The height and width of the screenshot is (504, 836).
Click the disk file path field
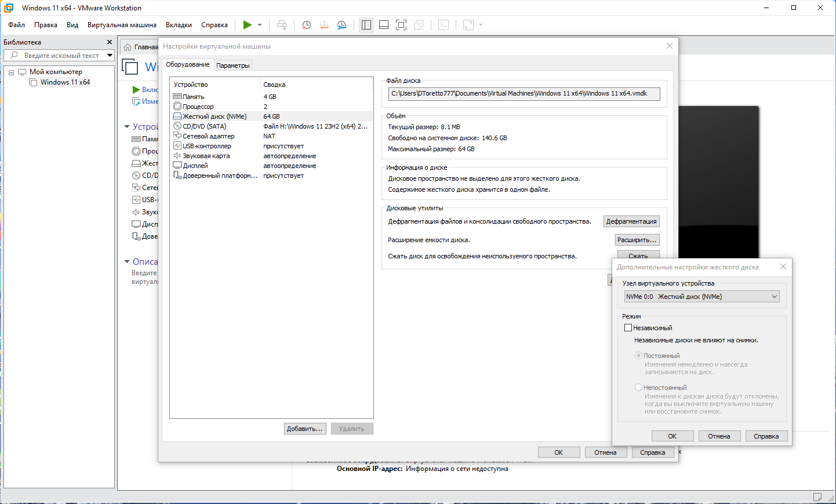coord(524,93)
